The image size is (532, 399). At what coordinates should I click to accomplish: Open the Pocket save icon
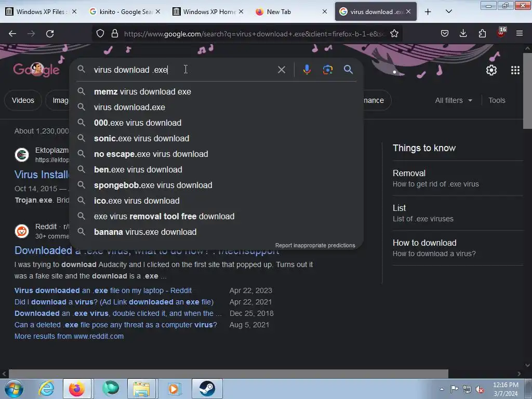click(445, 33)
